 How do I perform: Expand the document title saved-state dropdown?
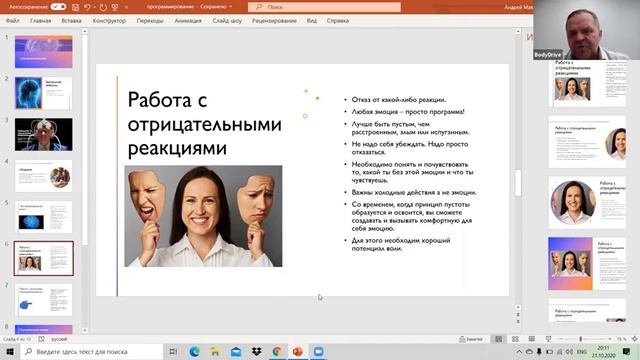pyautogui.click(x=231, y=7)
